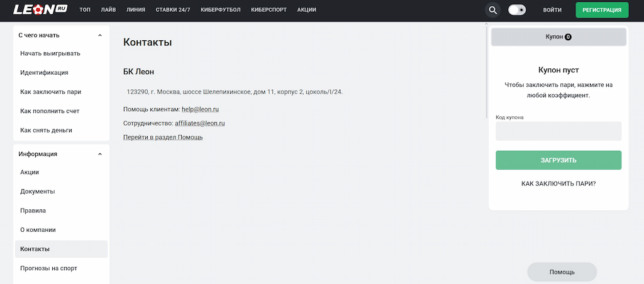Image resolution: width=644 pixels, height=284 pixels.
Task: Open 'Как снять деньги' sidebar item
Action: tap(61, 130)
